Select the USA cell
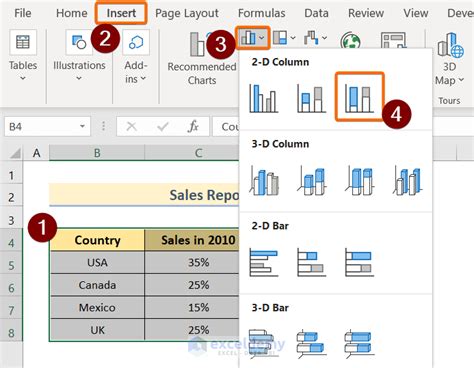The image size is (474, 368). [97, 263]
